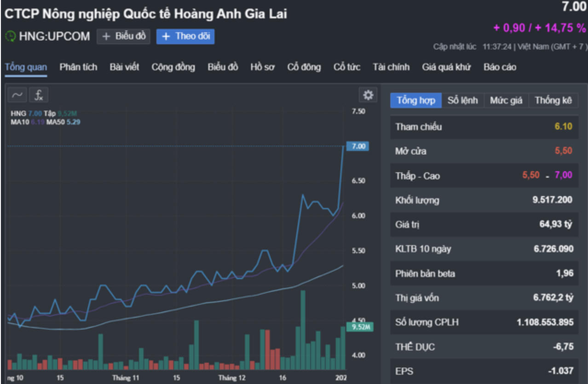Select the Tổng hợp panel tab
The height and width of the screenshot is (384, 588).
pos(416,100)
